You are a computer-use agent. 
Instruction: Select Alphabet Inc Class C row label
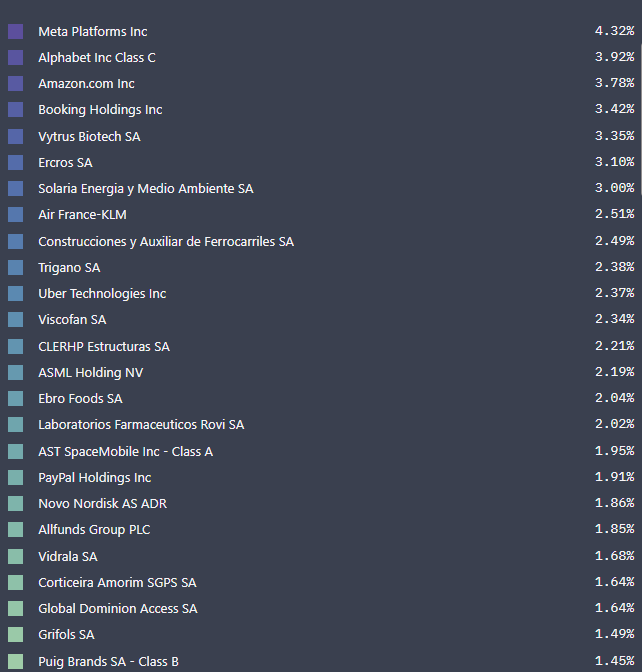tap(97, 58)
